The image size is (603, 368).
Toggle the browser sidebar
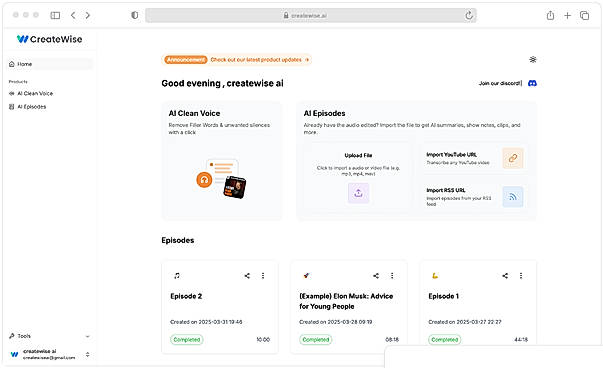pos(55,15)
